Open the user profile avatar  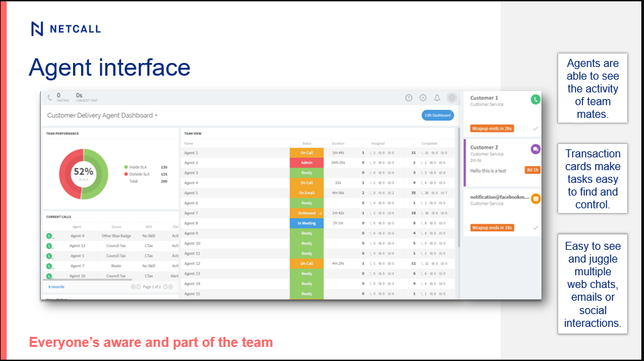pyautogui.click(x=452, y=98)
